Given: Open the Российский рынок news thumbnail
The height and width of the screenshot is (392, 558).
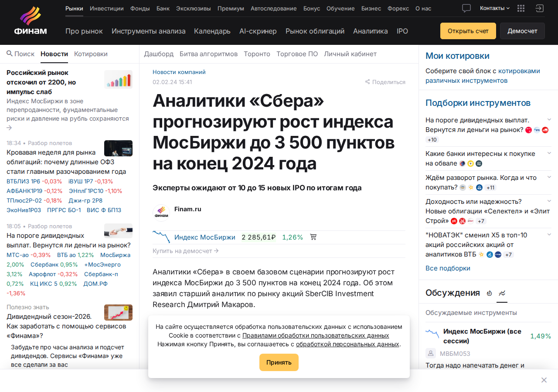Looking at the screenshot, I should 118,79.
